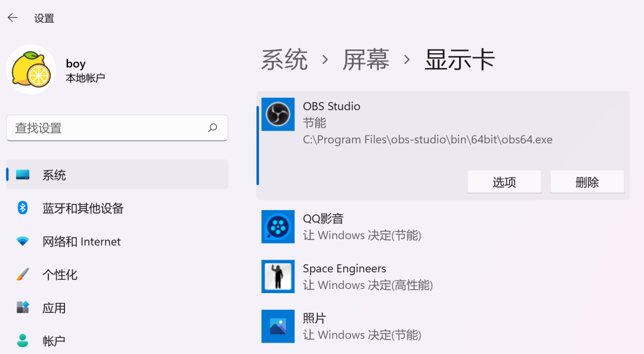Click the search magnifier icon

tap(212, 128)
